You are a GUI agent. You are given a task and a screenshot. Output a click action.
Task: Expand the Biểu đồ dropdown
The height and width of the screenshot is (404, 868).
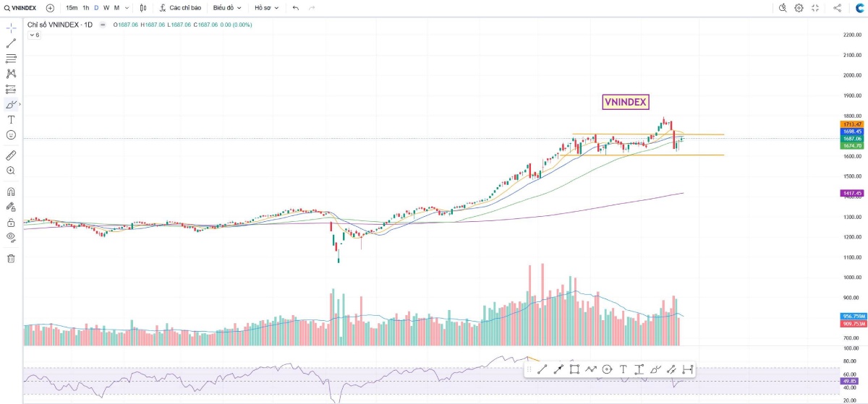pyautogui.click(x=227, y=8)
